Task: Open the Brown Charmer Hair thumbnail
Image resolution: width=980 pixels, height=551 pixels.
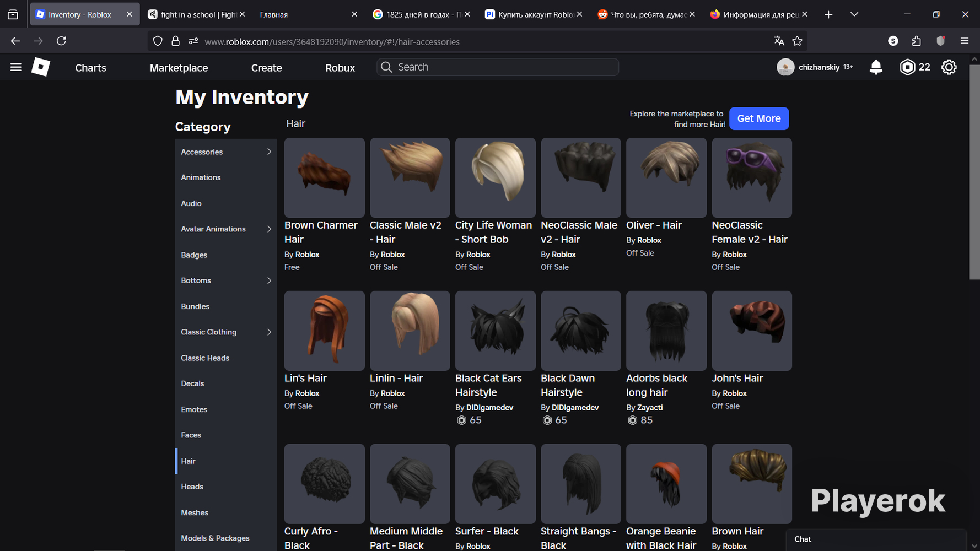Action: click(325, 177)
